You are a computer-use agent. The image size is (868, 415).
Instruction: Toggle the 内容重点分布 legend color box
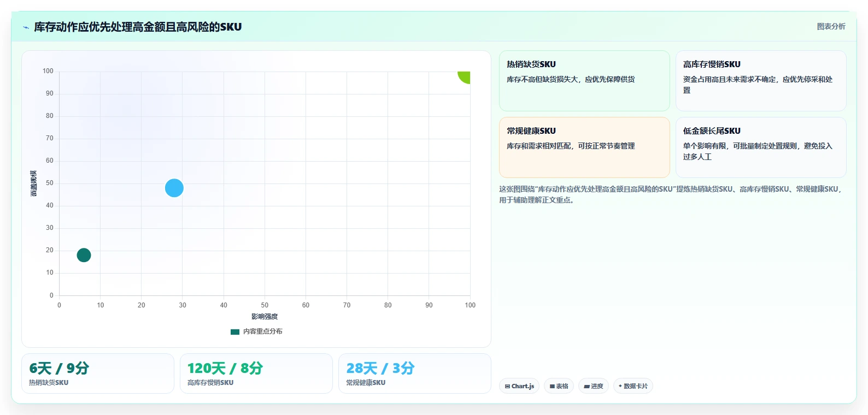235,331
